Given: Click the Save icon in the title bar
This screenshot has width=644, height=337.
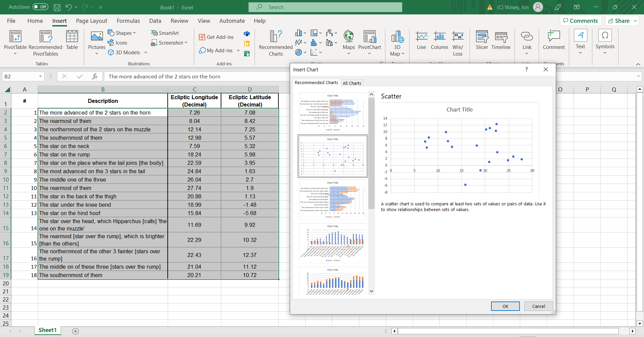Looking at the screenshot, I should pyautogui.click(x=57, y=7).
